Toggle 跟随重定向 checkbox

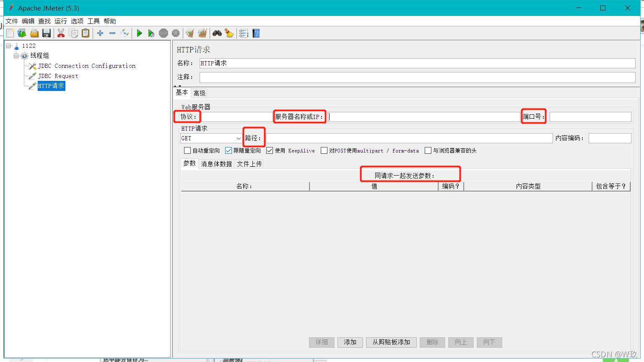[x=229, y=150]
